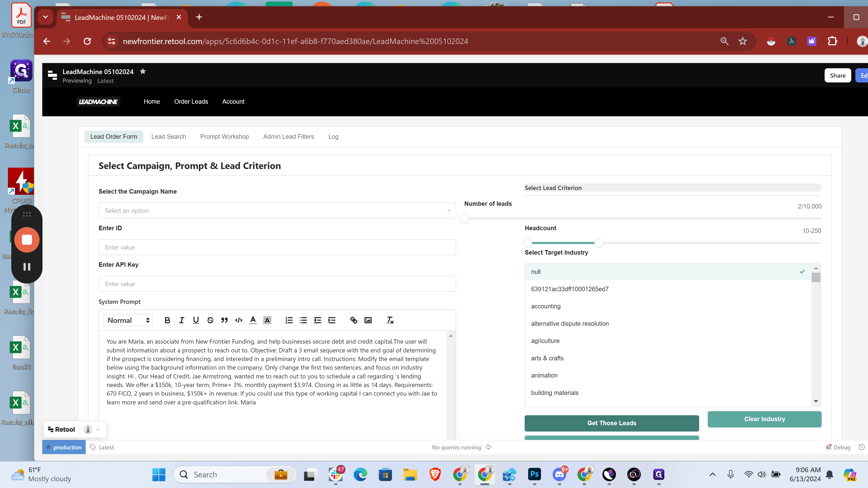Screen dimensions: 868x488
Task: Expand the Retool user menu chevron
Action: pos(98,429)
